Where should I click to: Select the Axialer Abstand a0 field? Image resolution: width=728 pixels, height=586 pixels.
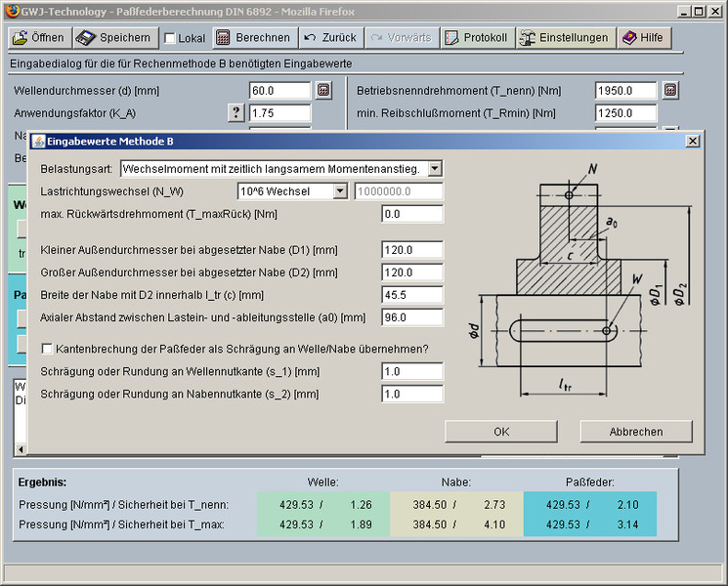click(x=413, y=317)
